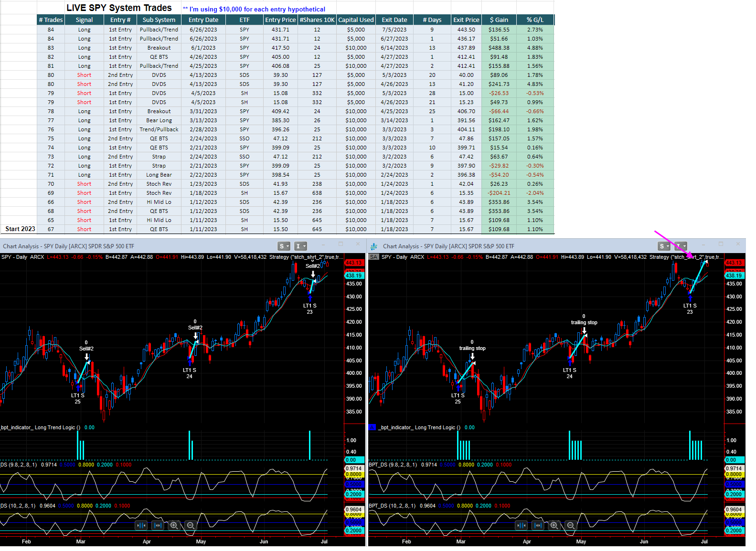Click zoom in magnifier on left chart
The width and height of the screenshot is (756, 551).
pos(174,525)
